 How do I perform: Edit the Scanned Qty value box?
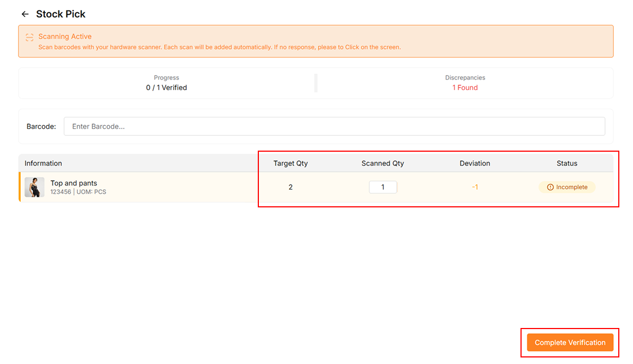point(383,187)
